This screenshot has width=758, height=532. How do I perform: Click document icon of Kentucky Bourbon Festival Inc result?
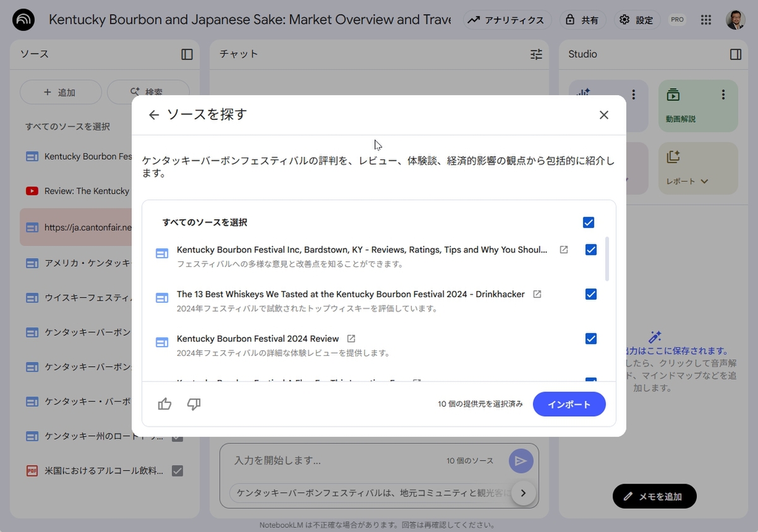[162, 254]
